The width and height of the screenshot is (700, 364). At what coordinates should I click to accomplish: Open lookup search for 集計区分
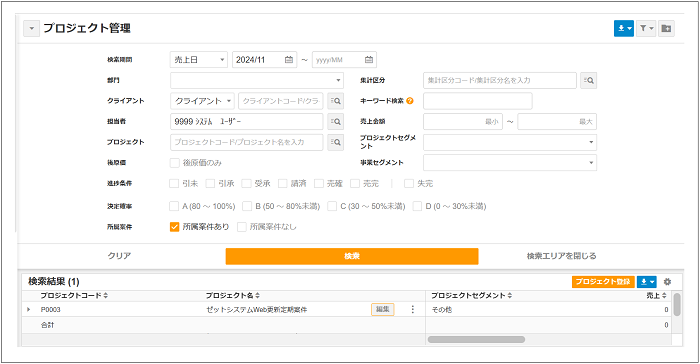click(588, 80)
